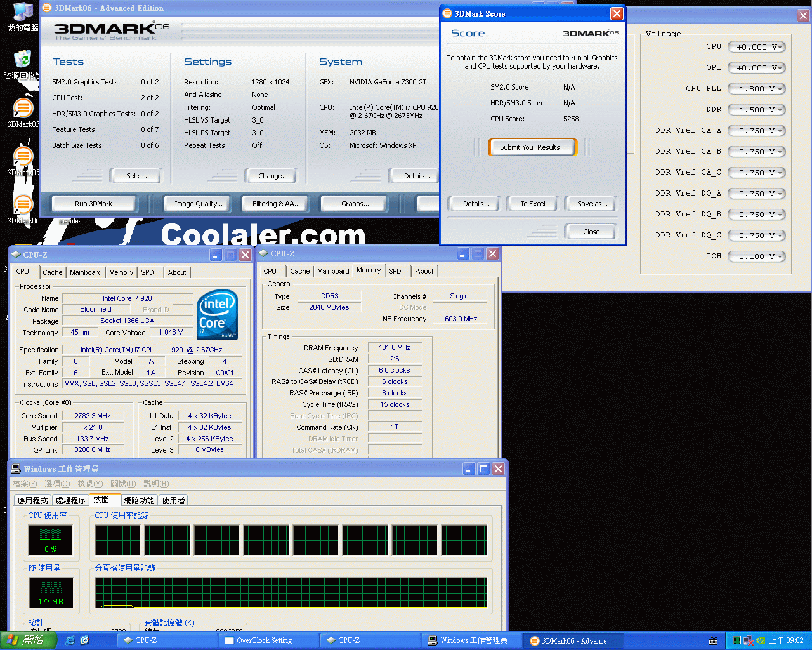
Task: Click the NVIDIA tray icon beside the clock
Action: tap(760, 640)
